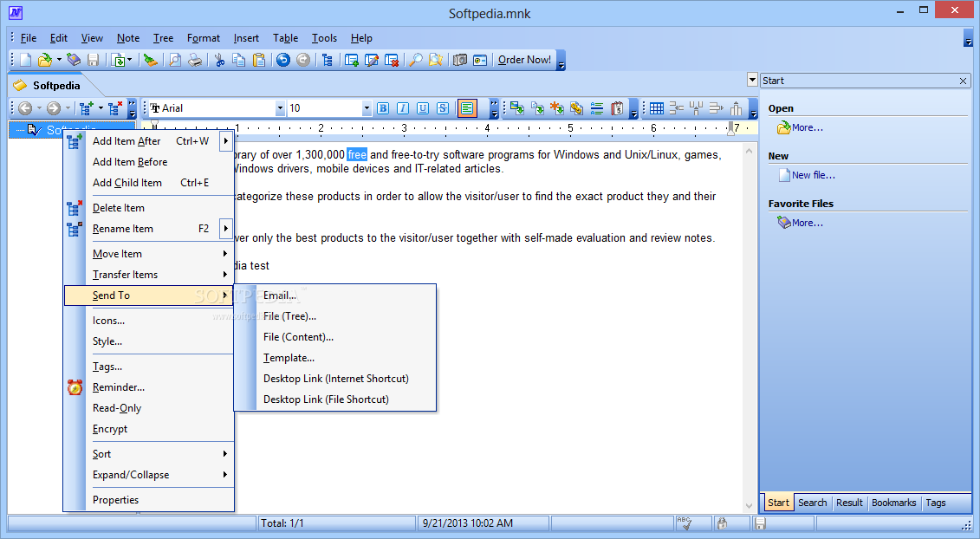Toggle Underline formatting
Image resolution: width=980 pixels, height=539 pixels.
pyautogui.click(x=423, y=108)
